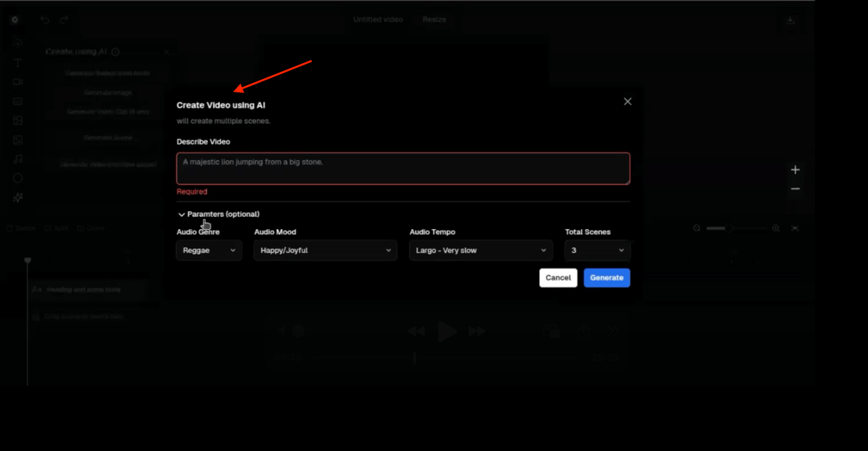Viewport: 868px width, 451px height.
Task: Click the undo arrow icon
Action: 44,20
